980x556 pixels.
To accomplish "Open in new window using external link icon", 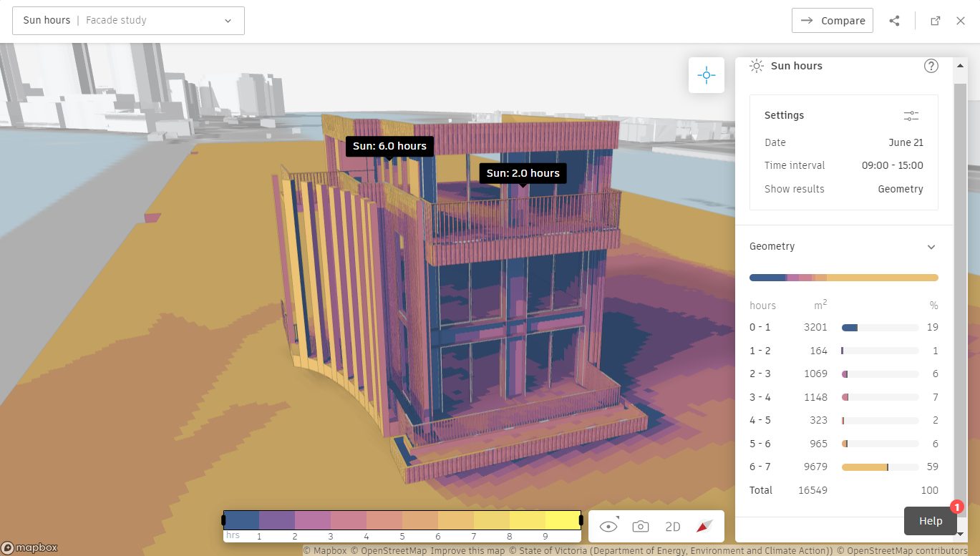I will click(x=935, y=20).
